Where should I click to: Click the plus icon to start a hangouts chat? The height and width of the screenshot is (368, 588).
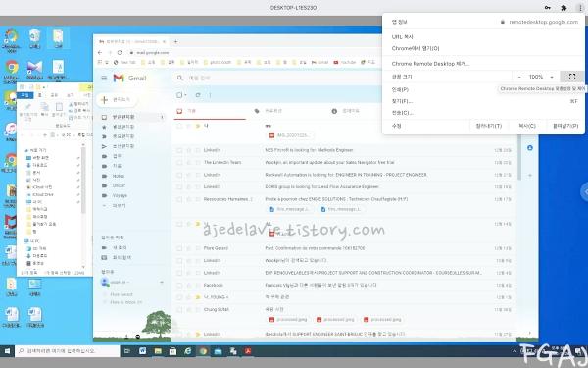[162, 282]
